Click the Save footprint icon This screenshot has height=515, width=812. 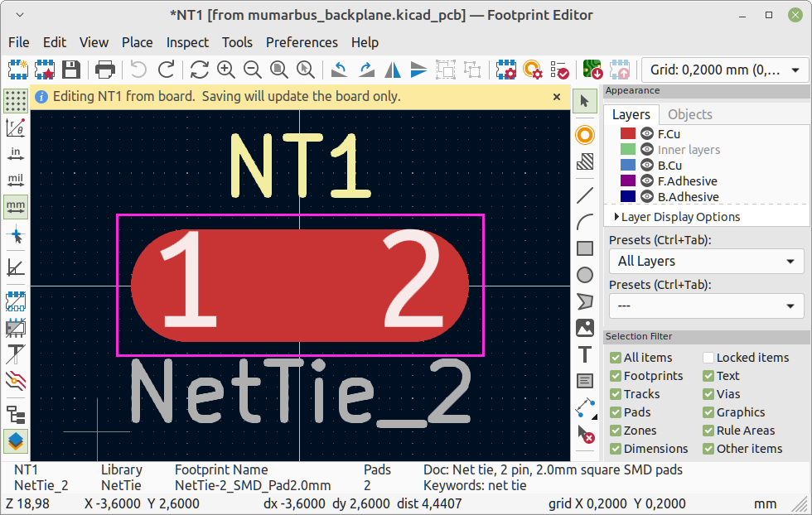pyautogui.click(x=71, y=70)
